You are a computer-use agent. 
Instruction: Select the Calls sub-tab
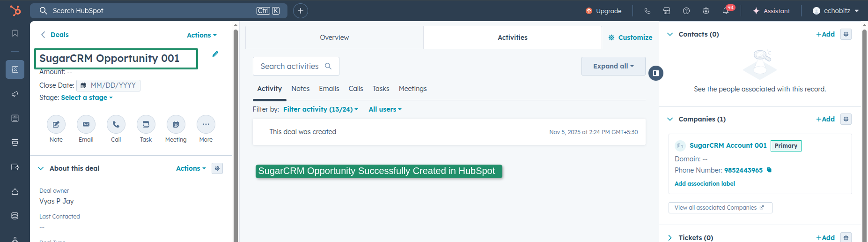[x=356, y=89]
